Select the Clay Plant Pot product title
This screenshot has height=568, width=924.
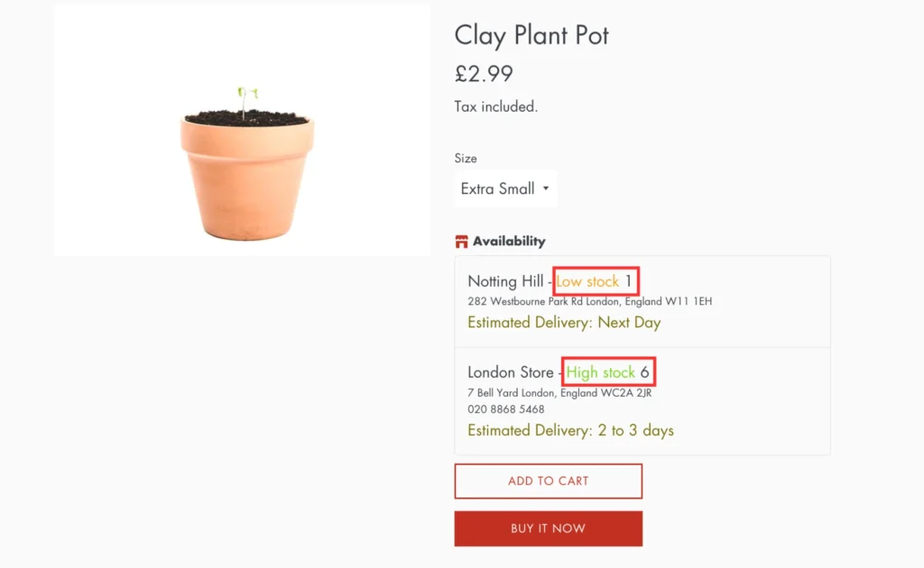tap(531, 35)
